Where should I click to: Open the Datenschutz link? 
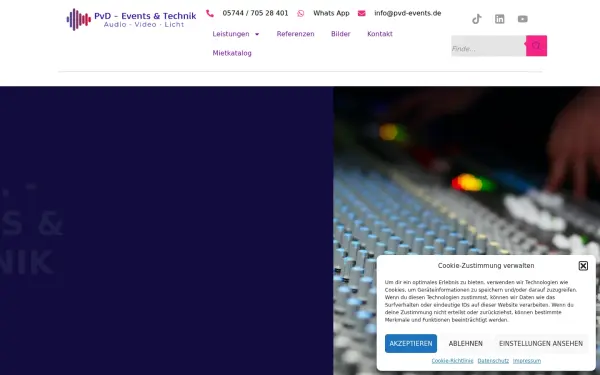click(493, 361)
